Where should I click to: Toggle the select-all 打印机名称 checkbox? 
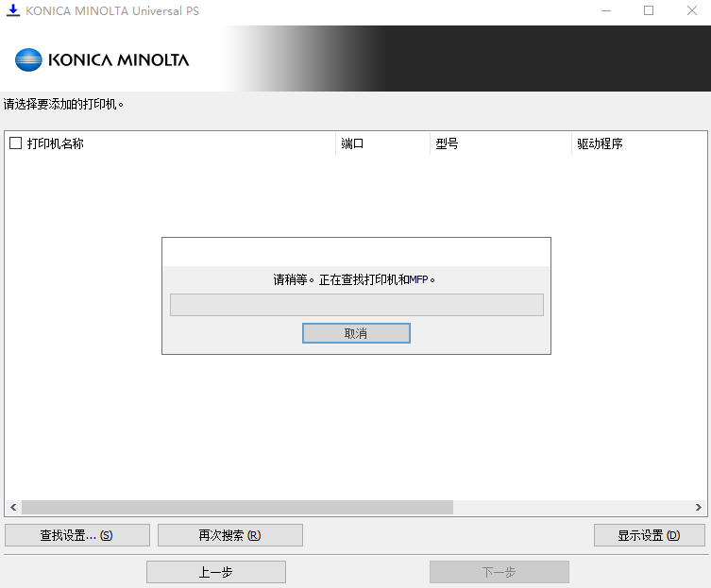pos(15,143)
